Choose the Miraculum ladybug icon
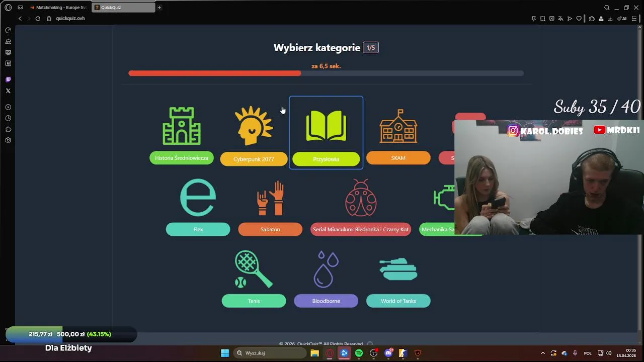This screenshot has width=644, height=362. tap(361, 198)
